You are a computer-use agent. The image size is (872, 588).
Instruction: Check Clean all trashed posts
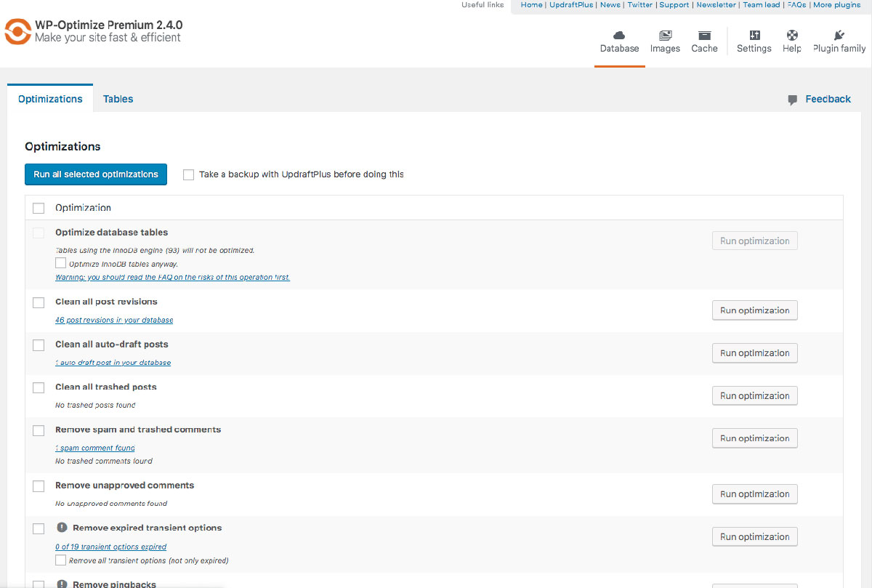[39, 388]
